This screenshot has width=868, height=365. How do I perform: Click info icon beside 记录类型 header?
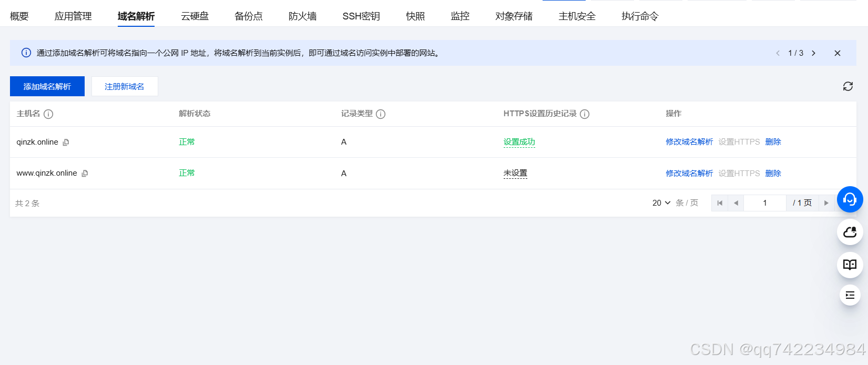pos(381,114)
